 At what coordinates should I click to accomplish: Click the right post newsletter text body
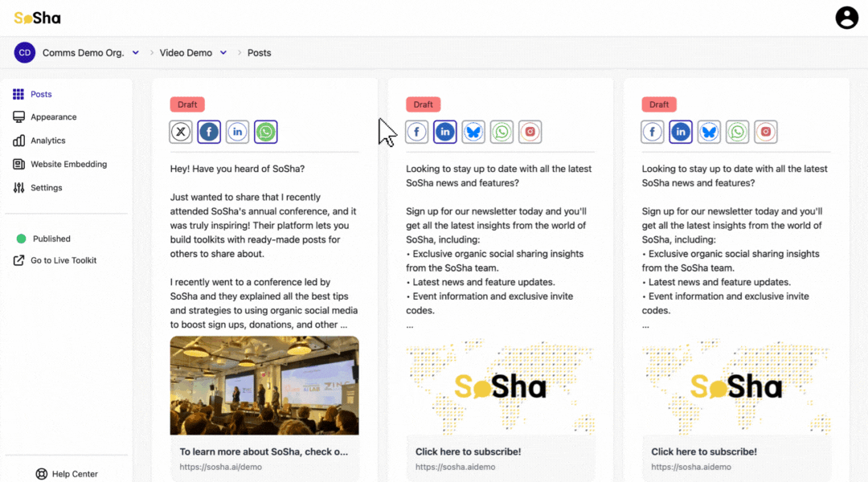click(735, 247)
